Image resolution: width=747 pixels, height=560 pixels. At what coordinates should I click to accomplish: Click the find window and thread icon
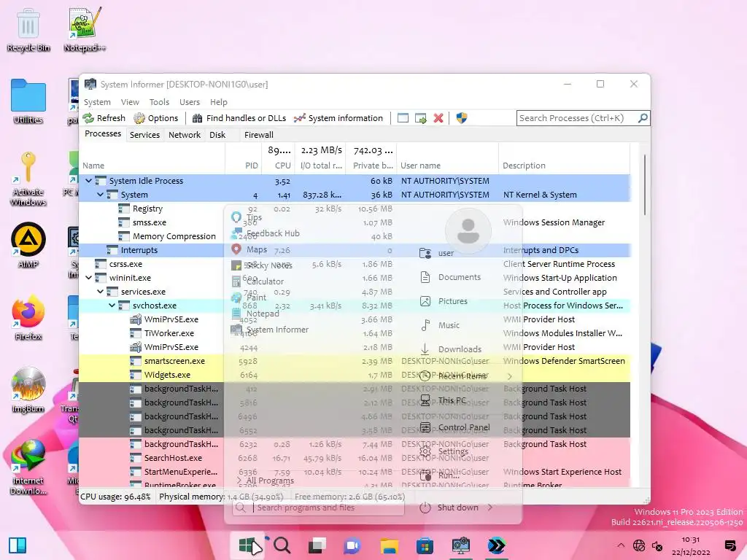421,118
